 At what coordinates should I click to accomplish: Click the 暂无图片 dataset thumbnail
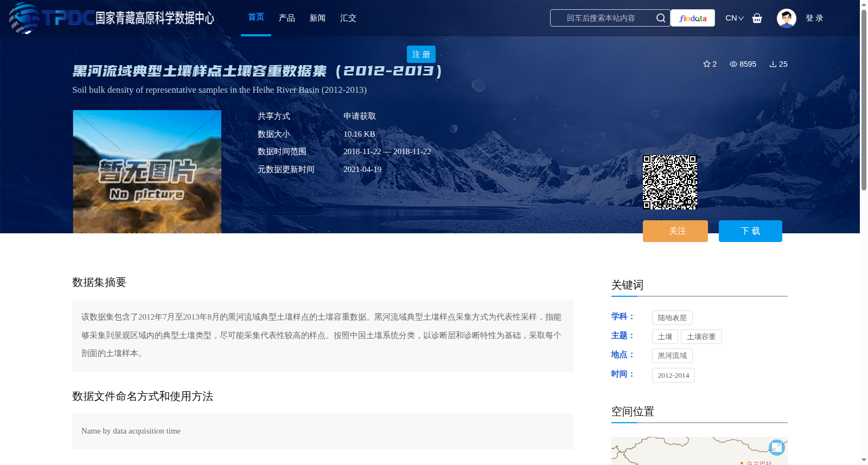point(147,172)
